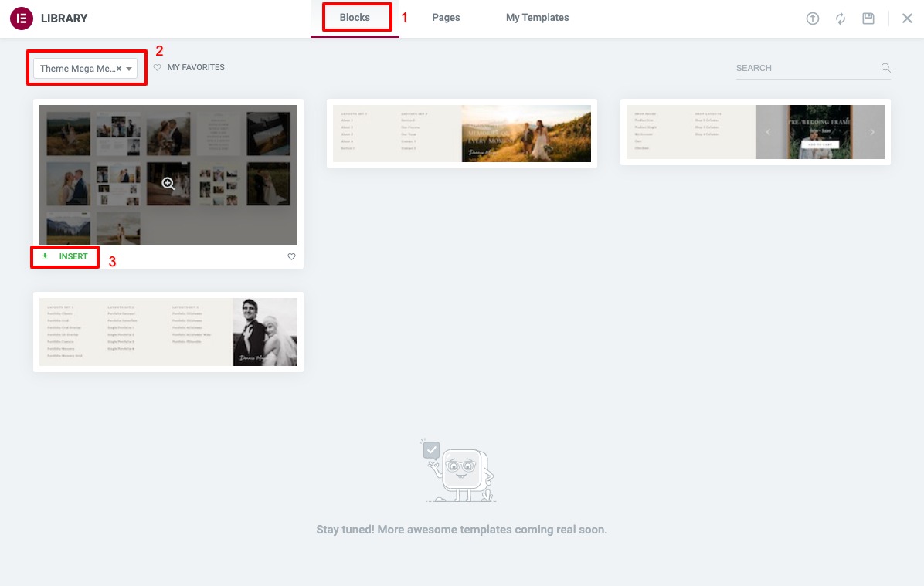This screenshot has height=586, width=924.
Task: Switch to the Pages tab
Action: [x=446, y=17]
